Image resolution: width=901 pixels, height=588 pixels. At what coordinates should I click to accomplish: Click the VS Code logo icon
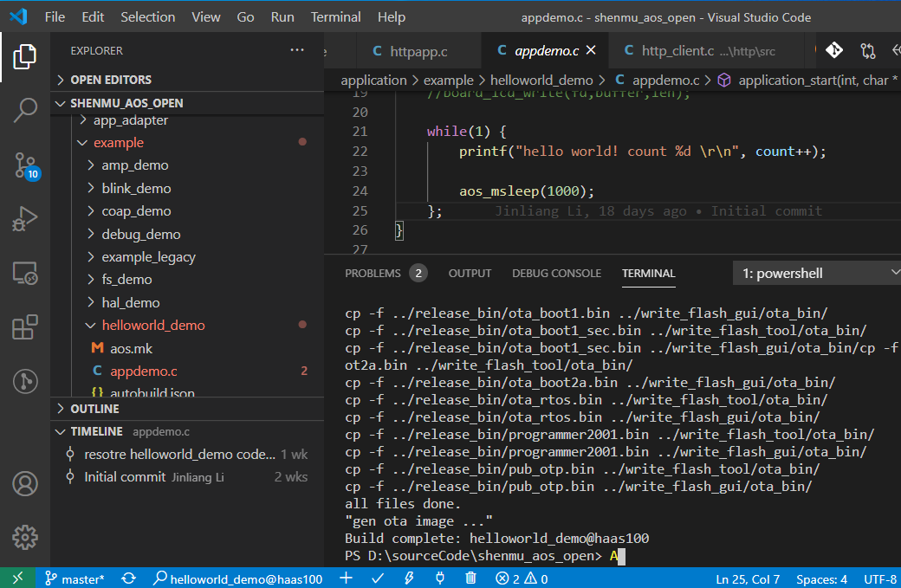pos(18,16)
